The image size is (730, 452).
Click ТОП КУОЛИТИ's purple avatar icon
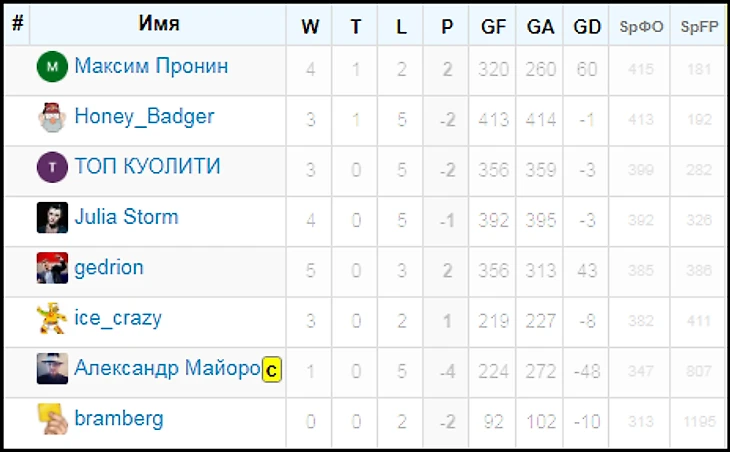pyautogui.click(x=52, y=168)
